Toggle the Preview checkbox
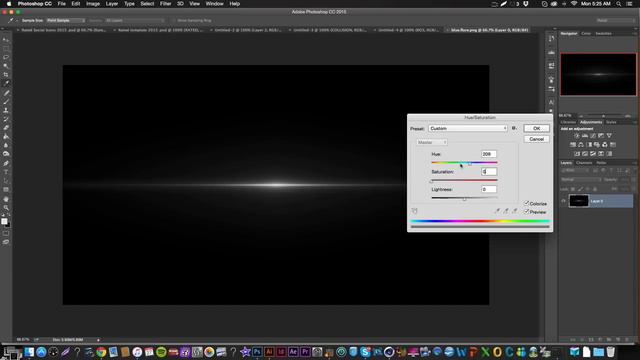The height and width of the screenshot is (360, 640). pos(527,211)
